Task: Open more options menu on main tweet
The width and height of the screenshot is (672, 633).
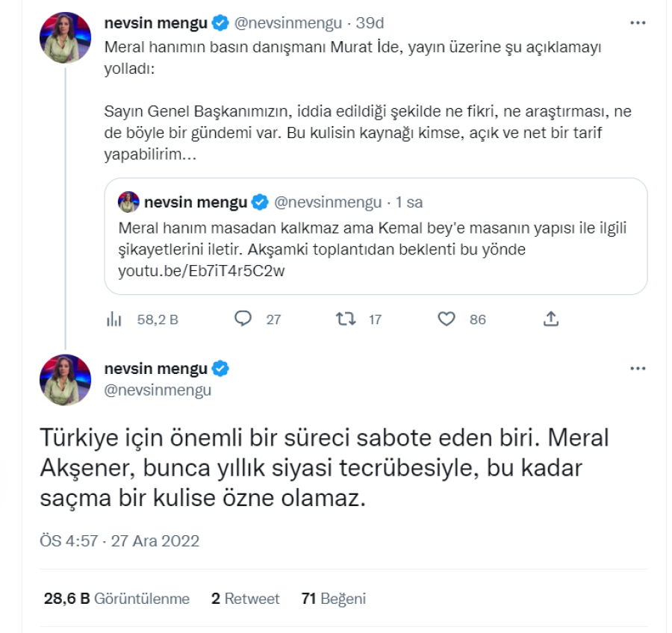Action: pos(637,369)
